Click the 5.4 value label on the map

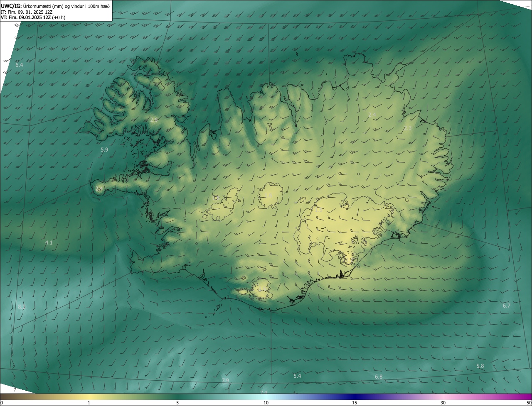(x=297, y=376)
